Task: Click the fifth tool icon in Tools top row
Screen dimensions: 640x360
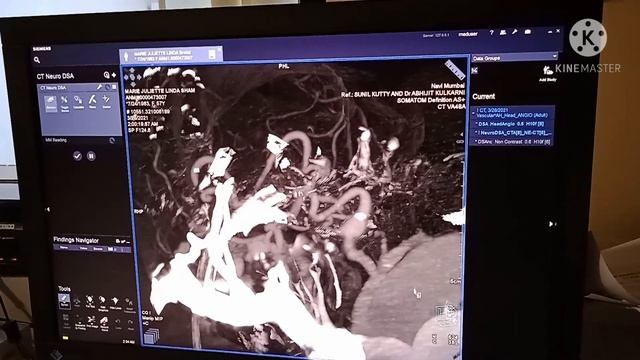Action: tap(116, 302)
